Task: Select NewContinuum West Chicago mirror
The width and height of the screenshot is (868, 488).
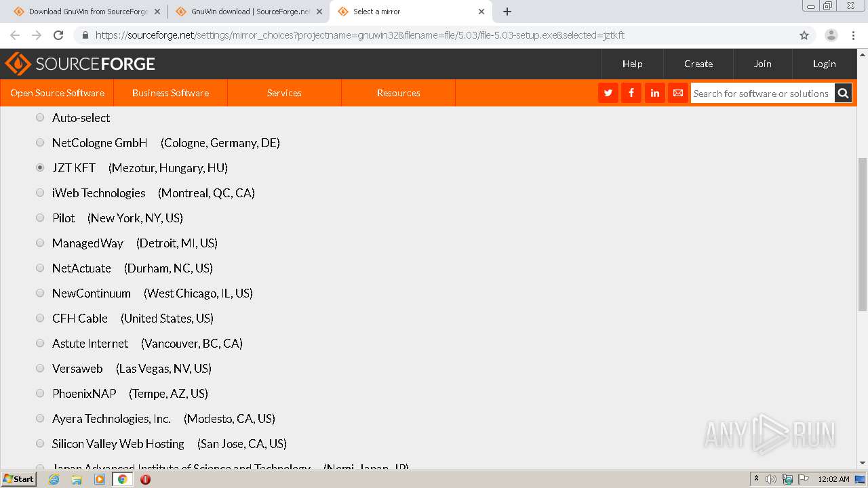Action: (40, 293)
